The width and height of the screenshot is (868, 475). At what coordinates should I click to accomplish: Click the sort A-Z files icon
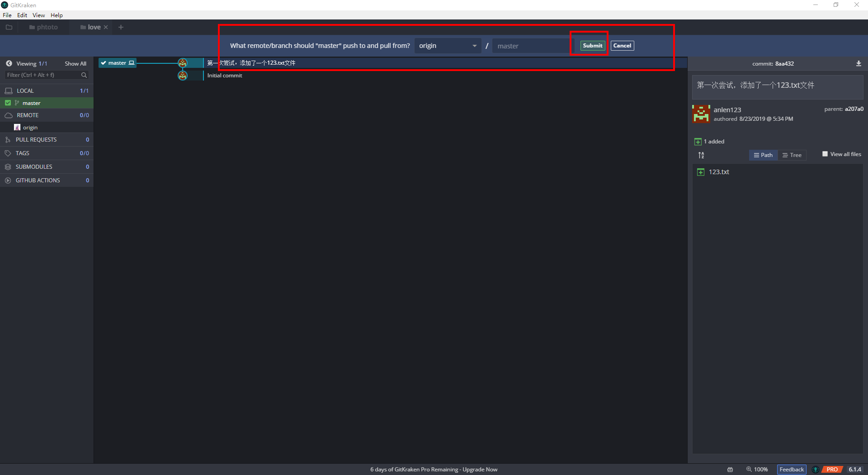pyautogui.click(x=701, y=155)
